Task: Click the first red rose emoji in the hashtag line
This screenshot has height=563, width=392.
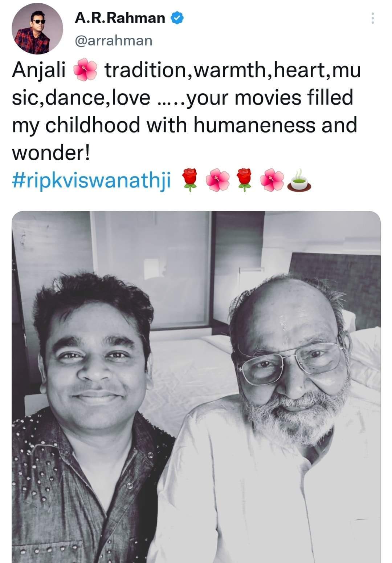Action: tap(189, 181)
